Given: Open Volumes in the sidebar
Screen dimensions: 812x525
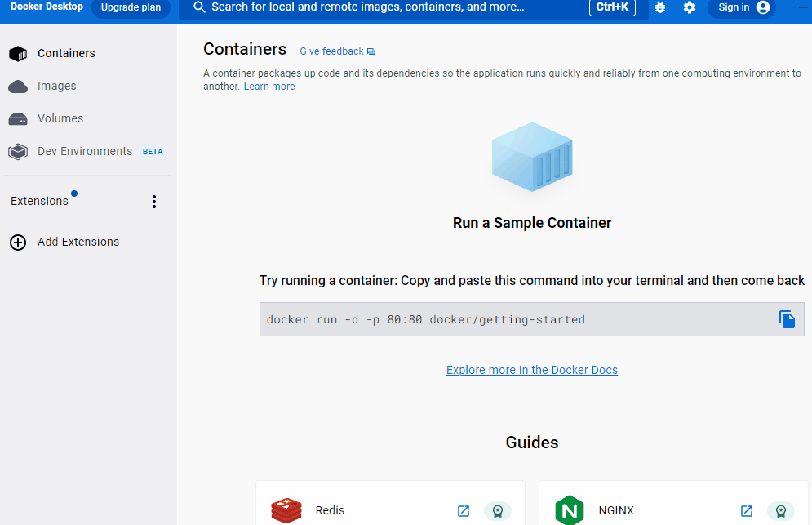Looking at the screenshot, I should click(x=60, y=118).
